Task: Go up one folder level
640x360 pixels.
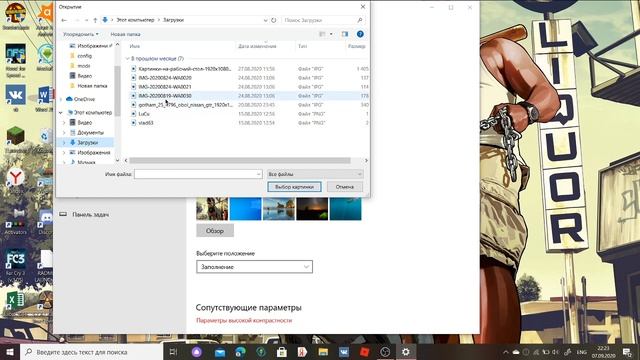Action: click(95, 20)
